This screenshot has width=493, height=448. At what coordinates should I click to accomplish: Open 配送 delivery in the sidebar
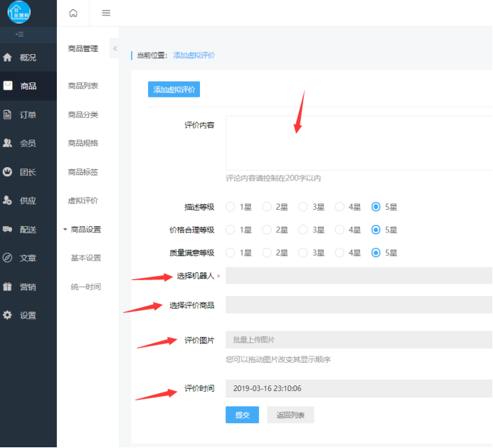tap(28, 230)
